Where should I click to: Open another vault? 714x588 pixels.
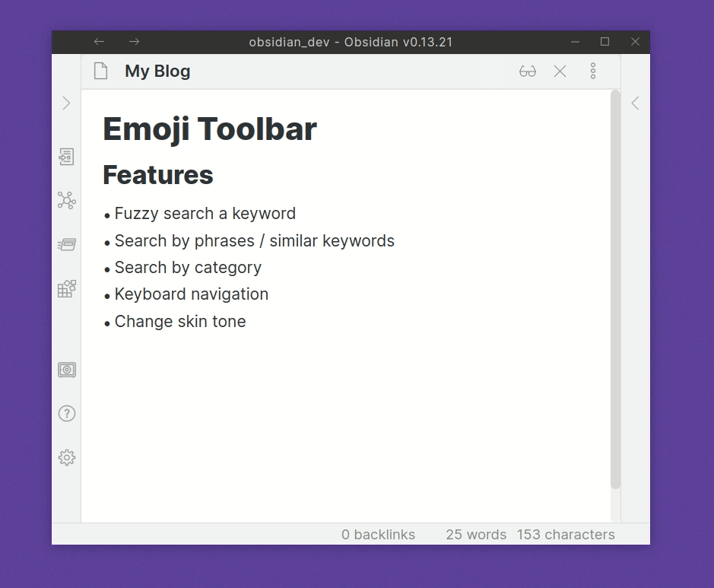point(66,370)
